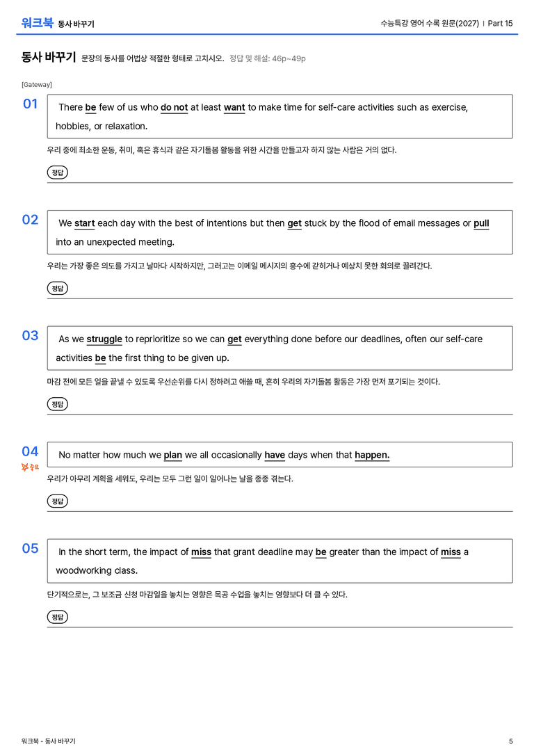Click the underlined verb 'do not'
The image size is (534, 756).
pyautogui.click(x=174, y=108)
